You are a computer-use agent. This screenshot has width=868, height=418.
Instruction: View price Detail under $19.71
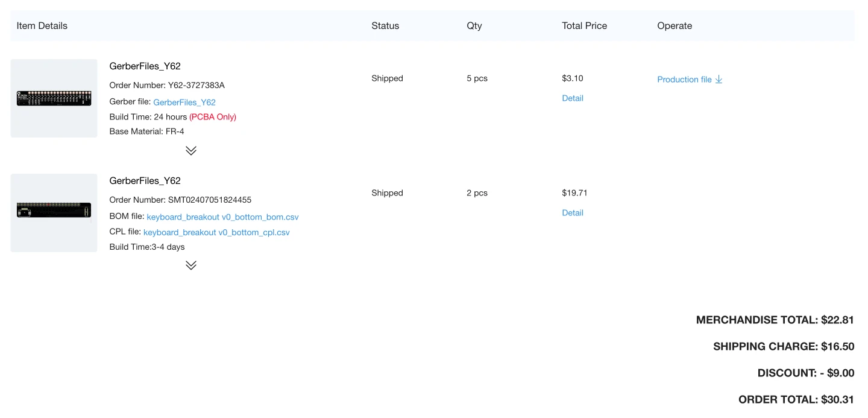coord(573,213)
